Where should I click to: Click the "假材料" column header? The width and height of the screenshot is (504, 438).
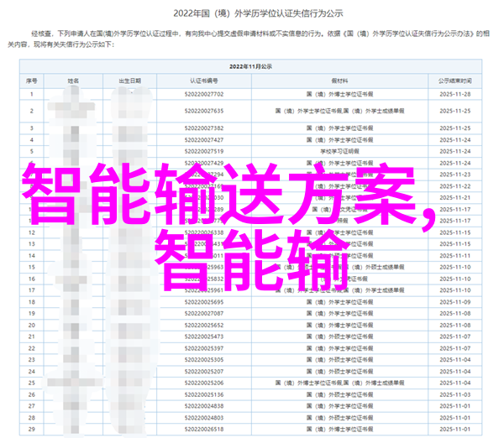click(x=339, y=81)
